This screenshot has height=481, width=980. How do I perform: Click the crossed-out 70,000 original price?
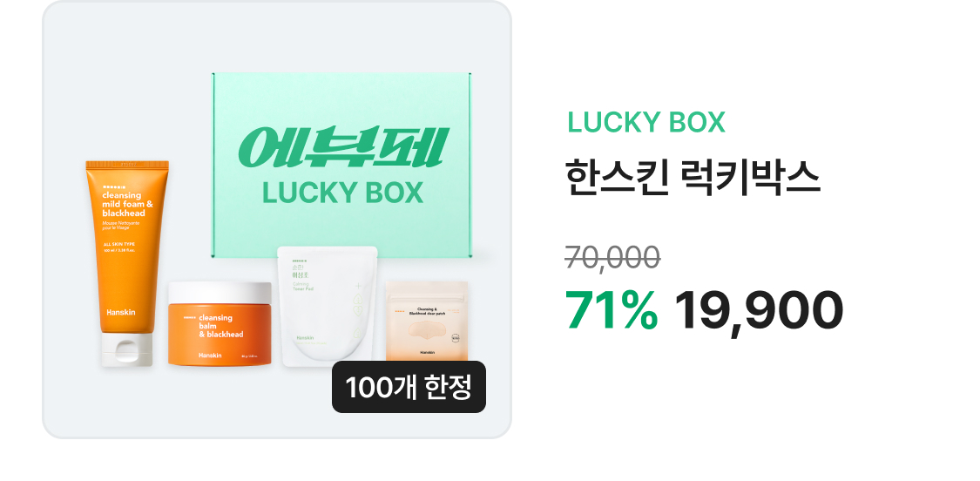(x=612, y=257)
